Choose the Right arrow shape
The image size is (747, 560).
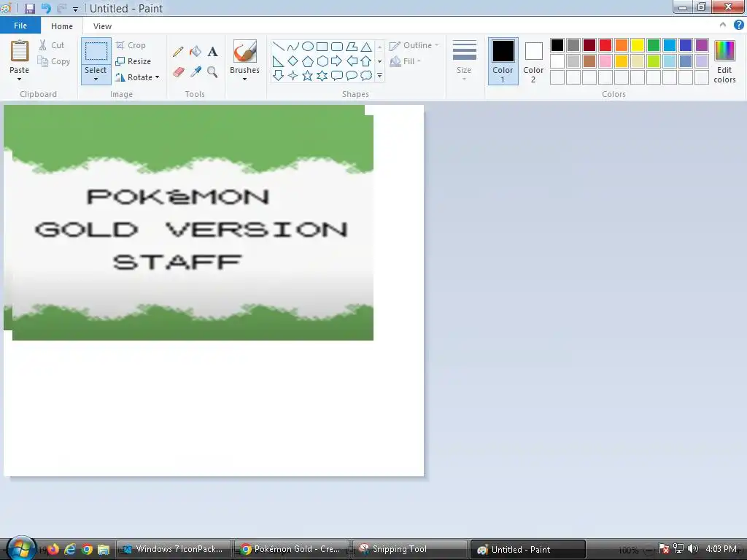(337, 61)
